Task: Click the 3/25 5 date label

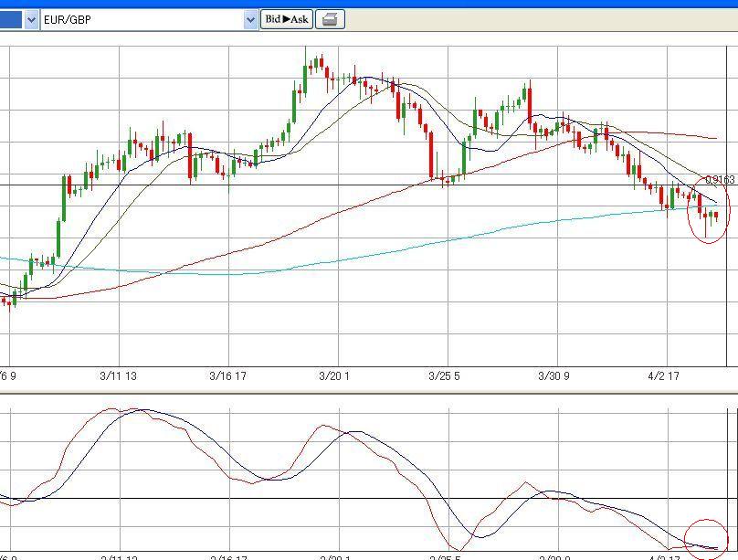Action: (444, 376)
